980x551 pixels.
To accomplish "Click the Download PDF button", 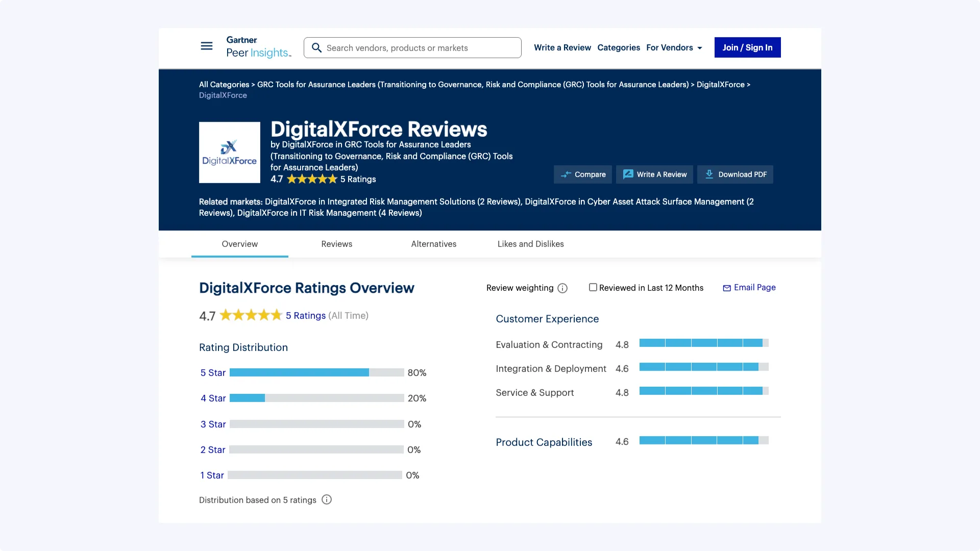I will [735, 174].
